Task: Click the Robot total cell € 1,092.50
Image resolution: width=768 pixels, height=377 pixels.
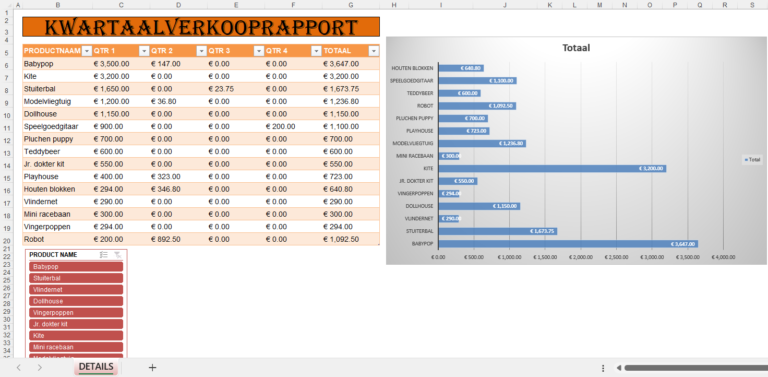Action: 351,239
